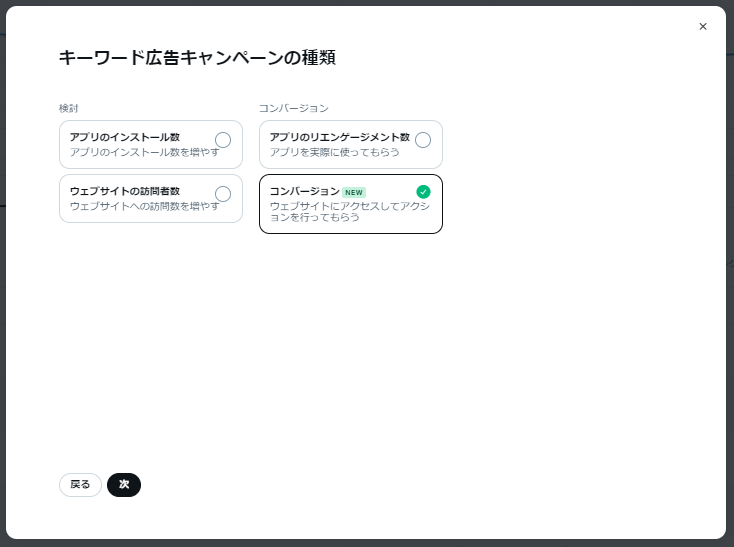The height and width of the screenshot is (547, 734).
Task: Select the アプリのリエンゲージメント数 radio button
Action: click(423, 140)
